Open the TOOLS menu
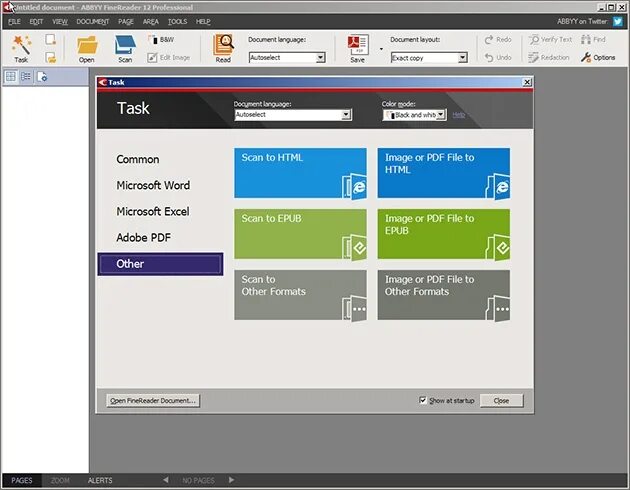 click(x=178, y=22)
